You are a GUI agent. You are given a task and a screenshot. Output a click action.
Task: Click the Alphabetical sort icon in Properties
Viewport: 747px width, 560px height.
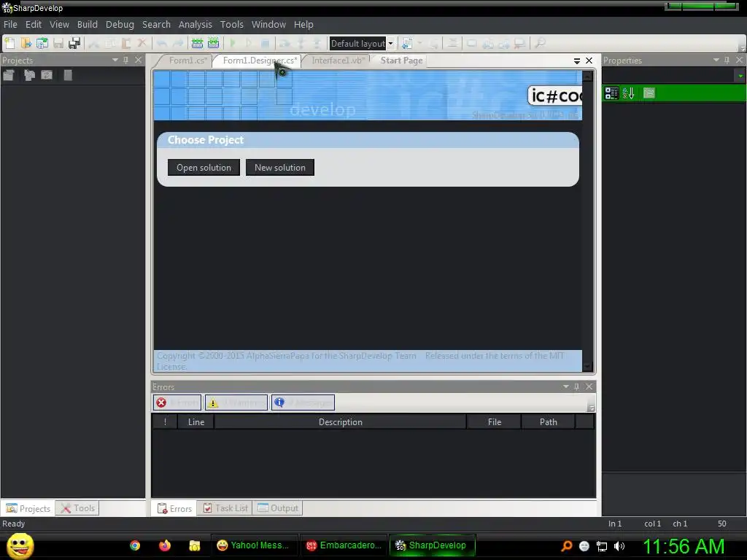[628, 93]
